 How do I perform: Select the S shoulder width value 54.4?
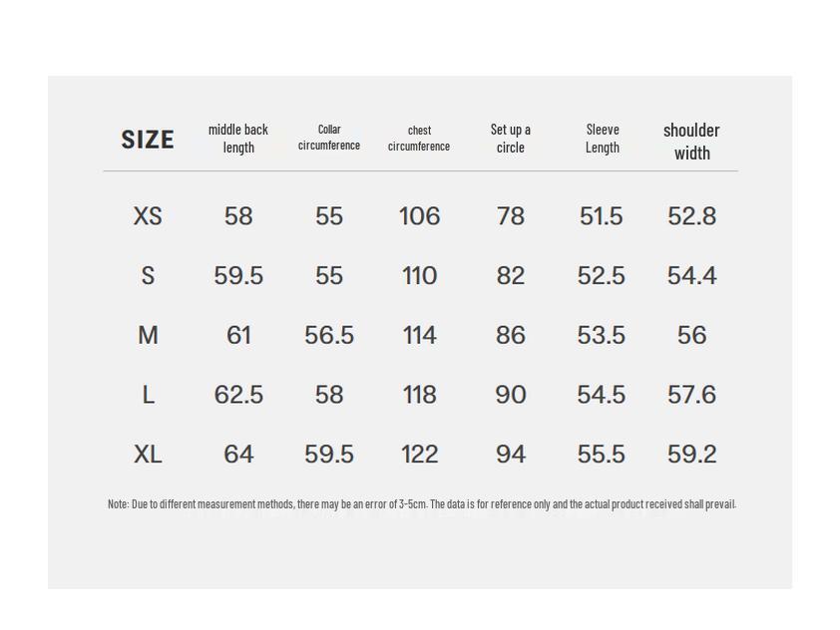(x=691, y=276)
